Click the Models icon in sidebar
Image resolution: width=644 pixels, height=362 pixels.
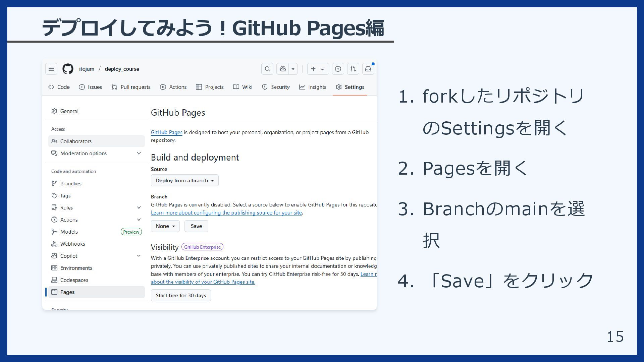[x=54, y=232]
